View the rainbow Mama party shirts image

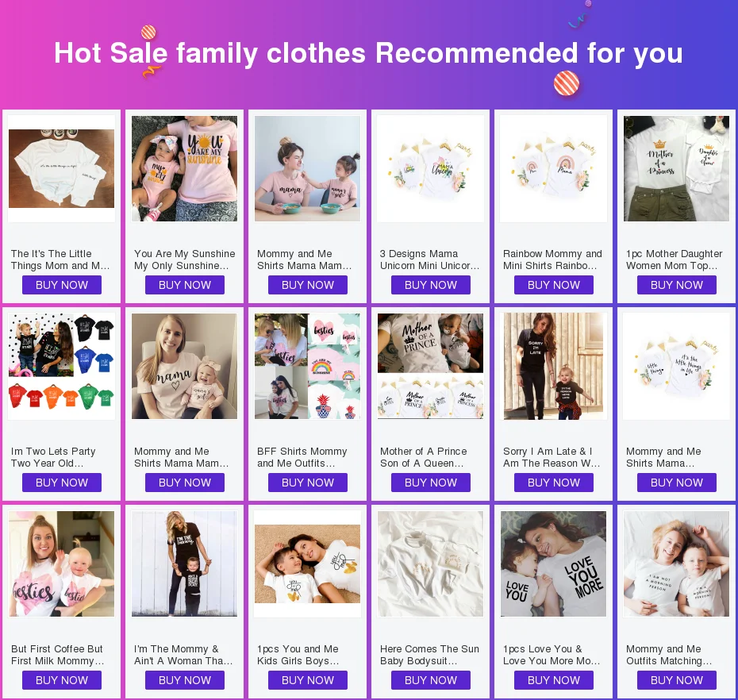point(554,168)
